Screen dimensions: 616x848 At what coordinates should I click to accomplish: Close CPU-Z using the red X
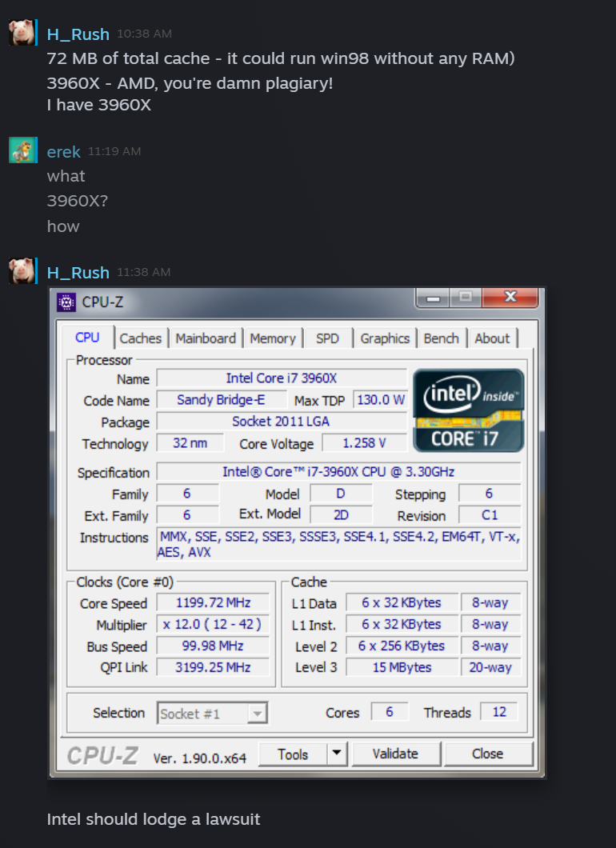point(510,297)
